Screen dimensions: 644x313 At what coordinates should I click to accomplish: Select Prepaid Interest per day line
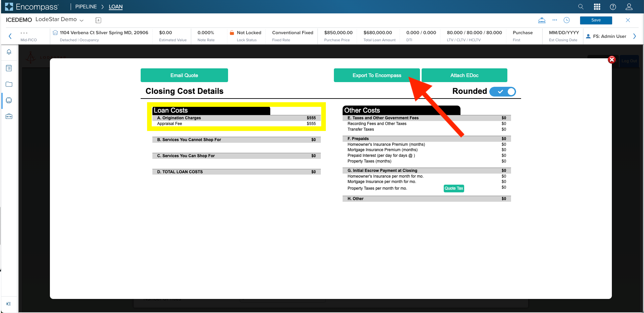[427, 155]
